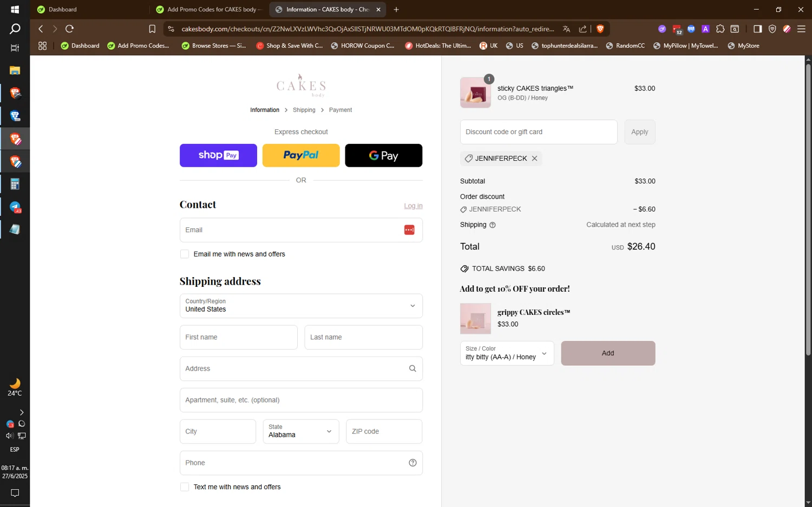
Task: Click the CAKES body logo
Action: 301,85
